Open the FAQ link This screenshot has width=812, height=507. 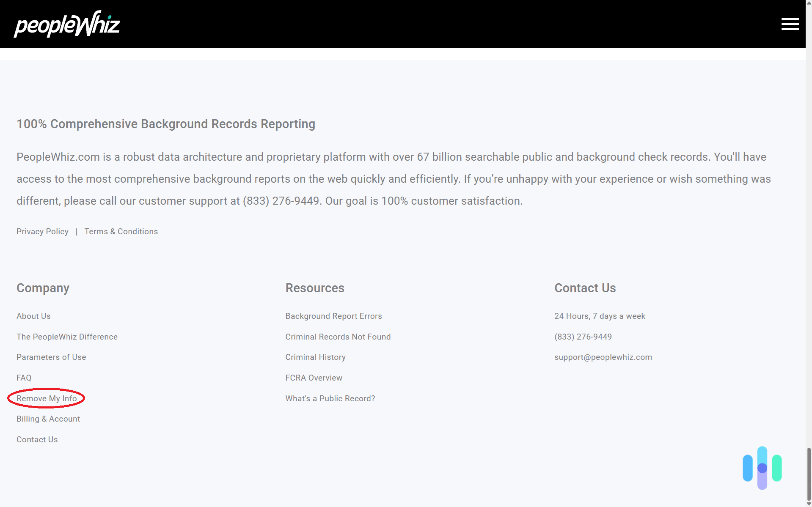(x=24, y=378)
